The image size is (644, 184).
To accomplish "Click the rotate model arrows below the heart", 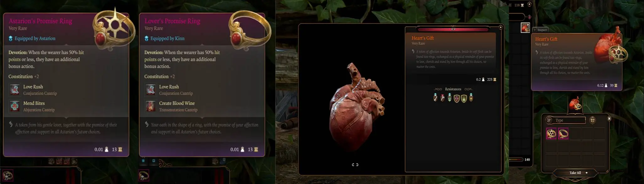I will [355, 165].
